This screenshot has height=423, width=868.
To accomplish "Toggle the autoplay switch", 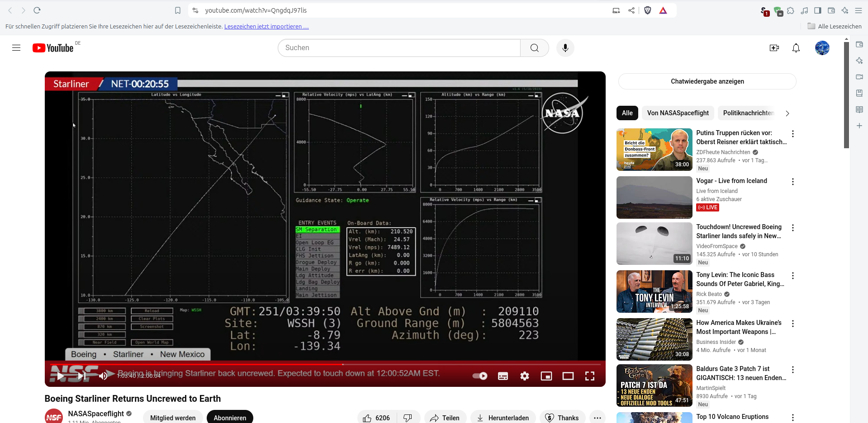I will tap(480, 376).
